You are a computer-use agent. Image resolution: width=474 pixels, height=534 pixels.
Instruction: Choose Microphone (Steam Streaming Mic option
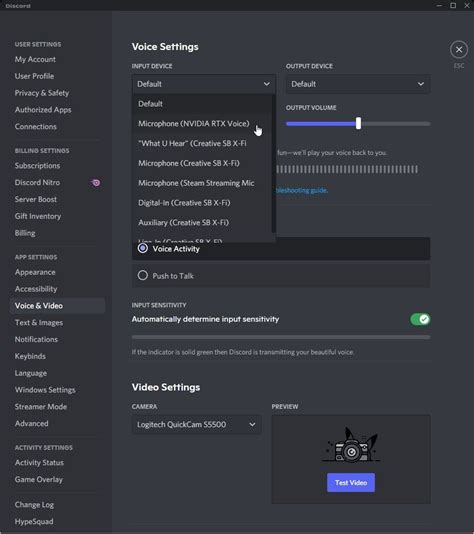[202, 183]
